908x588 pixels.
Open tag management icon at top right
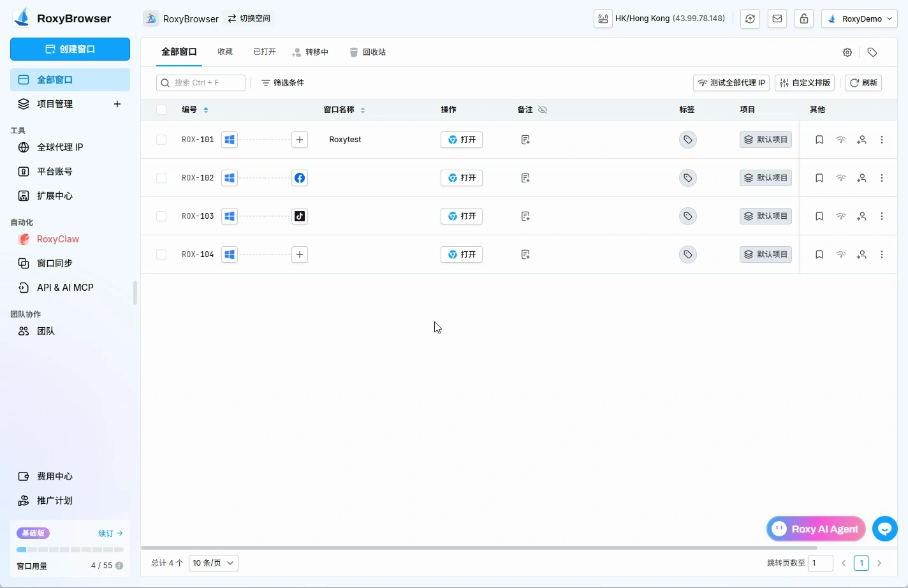(872, 52)
